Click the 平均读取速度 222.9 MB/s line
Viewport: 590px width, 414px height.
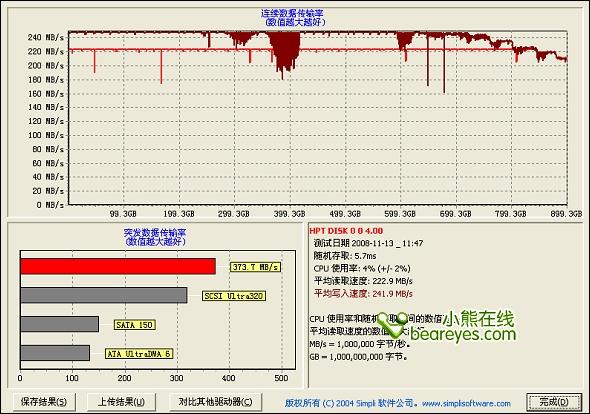[x=363, y=281]
